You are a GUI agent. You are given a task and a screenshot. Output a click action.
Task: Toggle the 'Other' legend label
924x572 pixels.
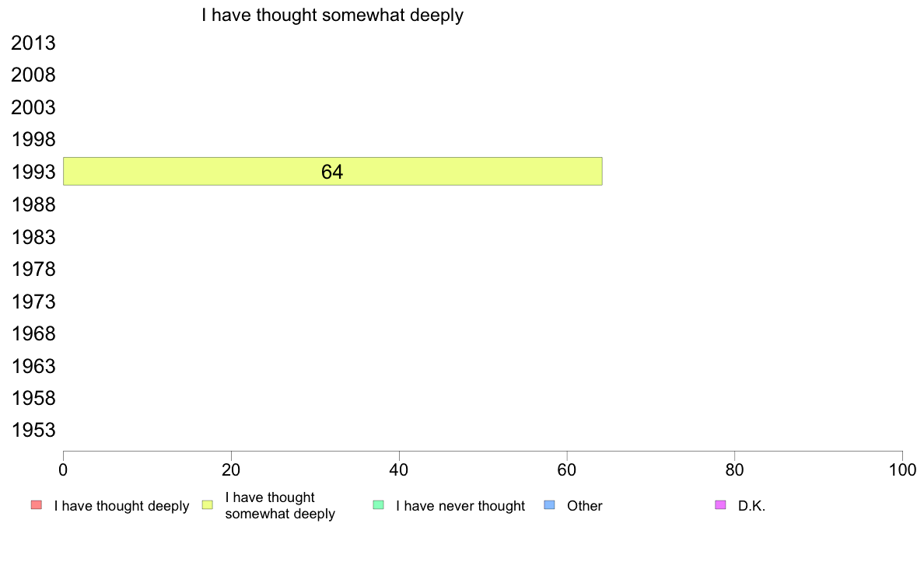(x=585, y=506)
